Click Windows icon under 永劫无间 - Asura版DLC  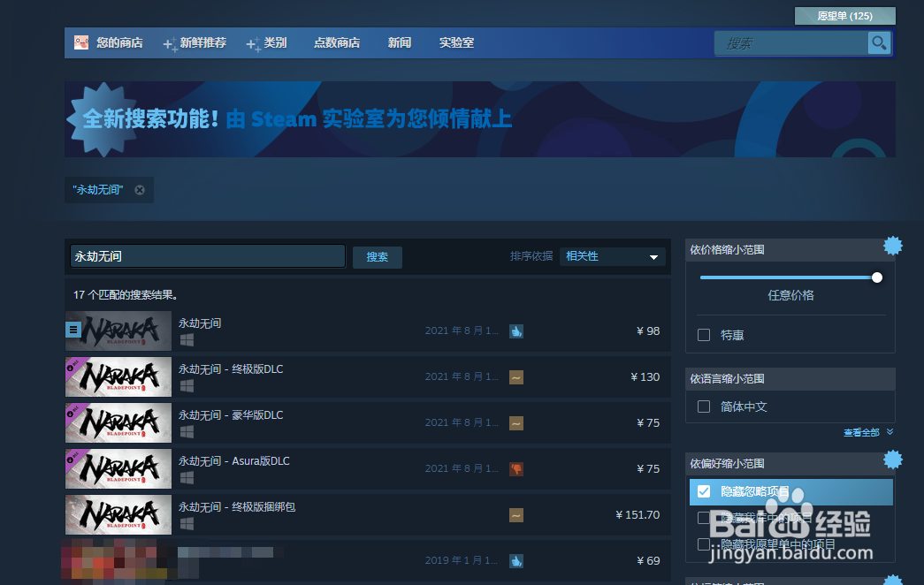coord(187,478)
